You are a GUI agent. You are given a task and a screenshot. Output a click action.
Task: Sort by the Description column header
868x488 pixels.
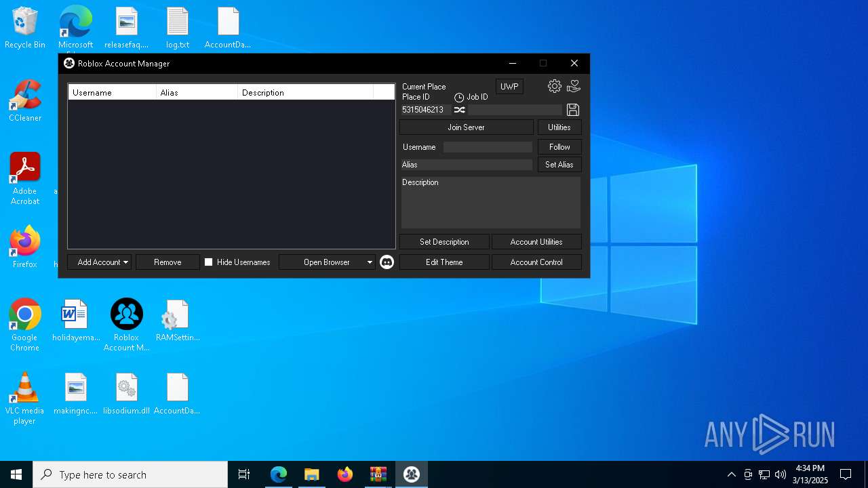tap(305, 92)
